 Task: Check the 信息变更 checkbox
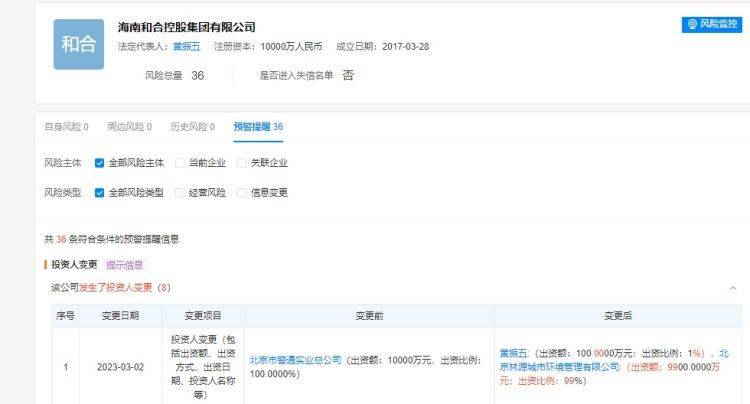pos(242,193)
